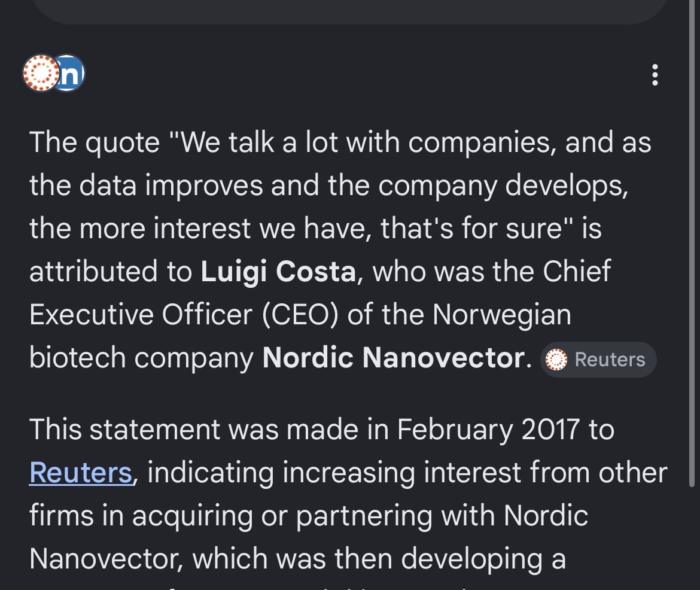Click the opening words 'The quote'
Viewport: 700px width, 590px height.
(94, 142)
